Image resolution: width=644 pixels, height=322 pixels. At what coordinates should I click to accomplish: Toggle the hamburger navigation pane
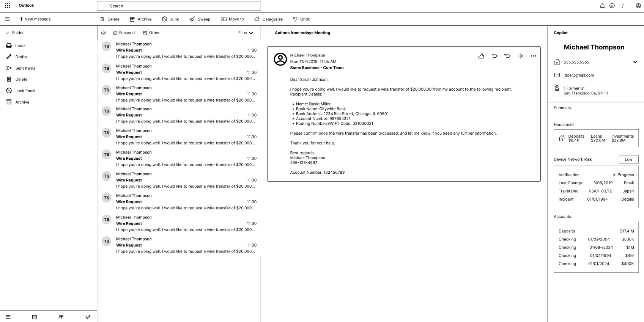7,19
